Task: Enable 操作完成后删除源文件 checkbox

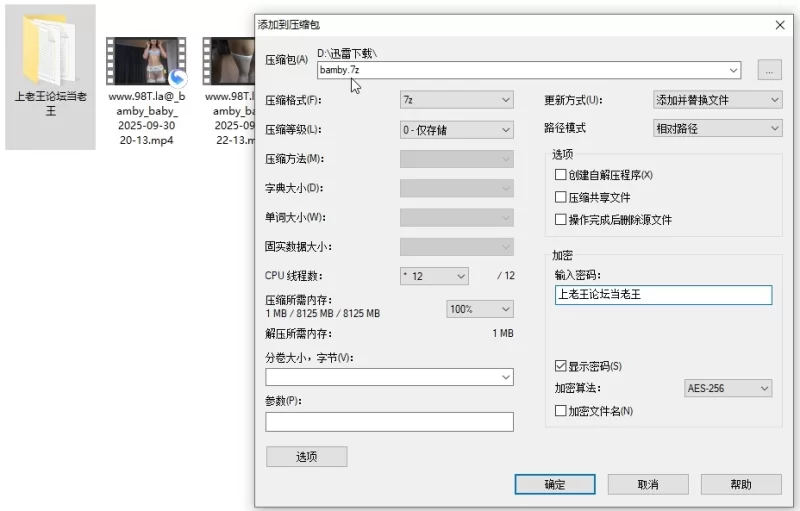Action: (x=560, y=220)
